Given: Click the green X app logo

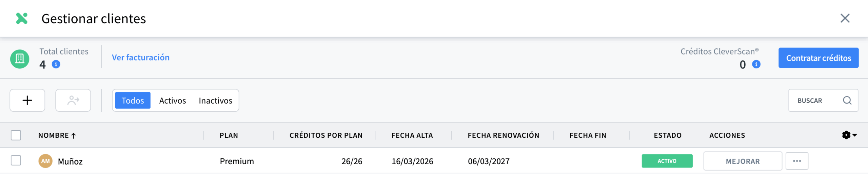Looking at the screenshot, I should pos(22,18).
